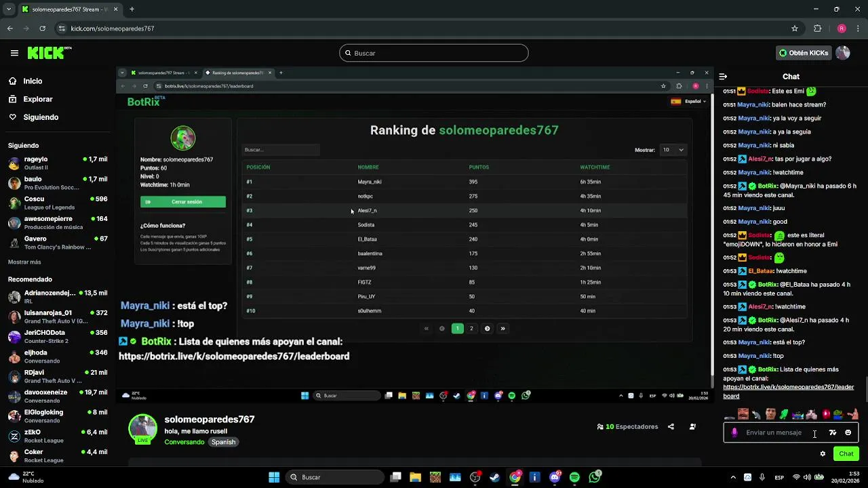Image resolution: width=868 pixels, height=488 pixels.
Task: Open luisanarojas_01 recommended channel
Action: pos(58,317)
